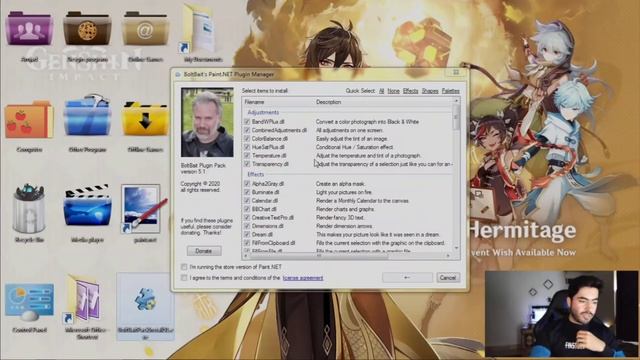Screen dimensions: 640x360
Task: Uncheck the CreativeTextPro.dll checkbox
Action: click(x=247, y=218)
